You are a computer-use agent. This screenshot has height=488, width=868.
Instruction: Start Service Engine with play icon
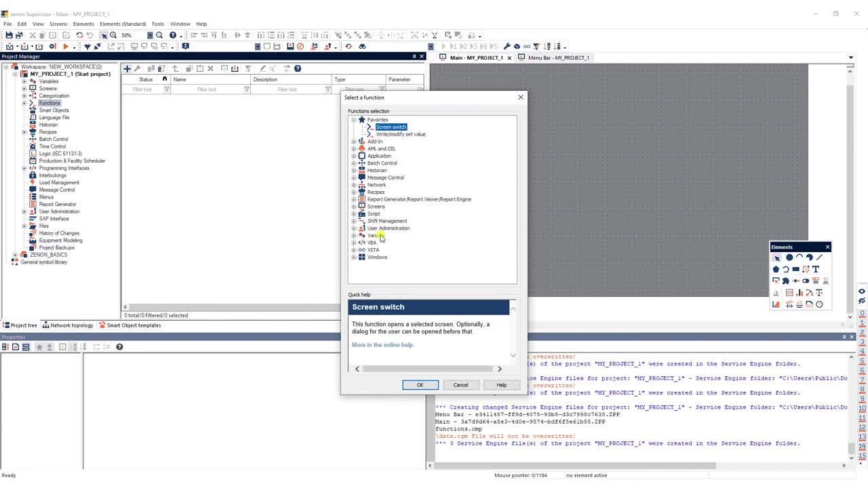coord(65,47)
